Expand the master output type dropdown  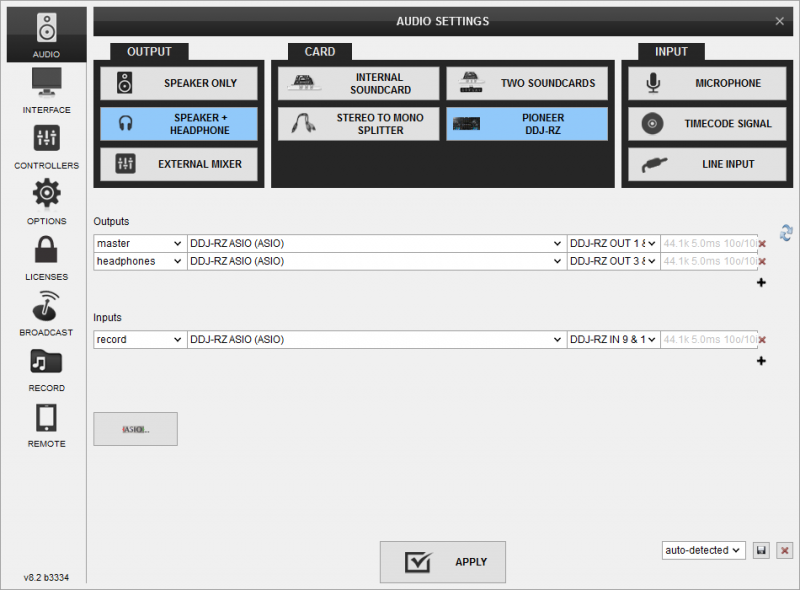(x=139, y=243)
